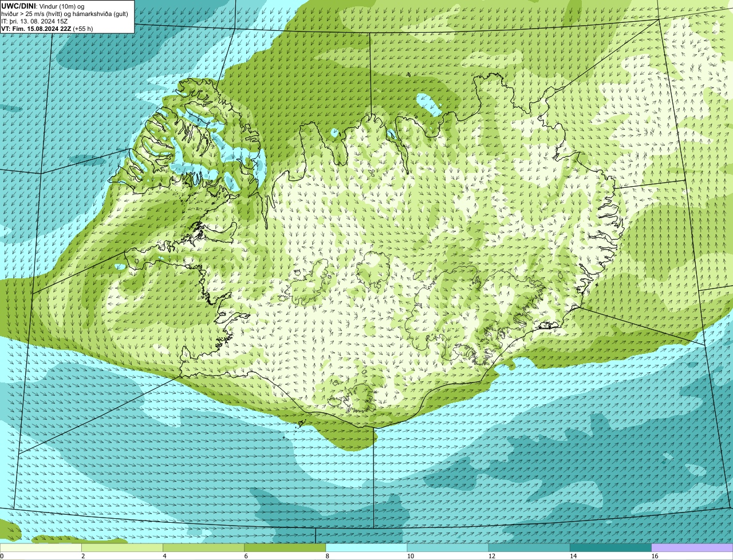This screenshot has width=733, height=560.
Task: Click the medium green 4–6 legend swatch
Action: [203, 547]
